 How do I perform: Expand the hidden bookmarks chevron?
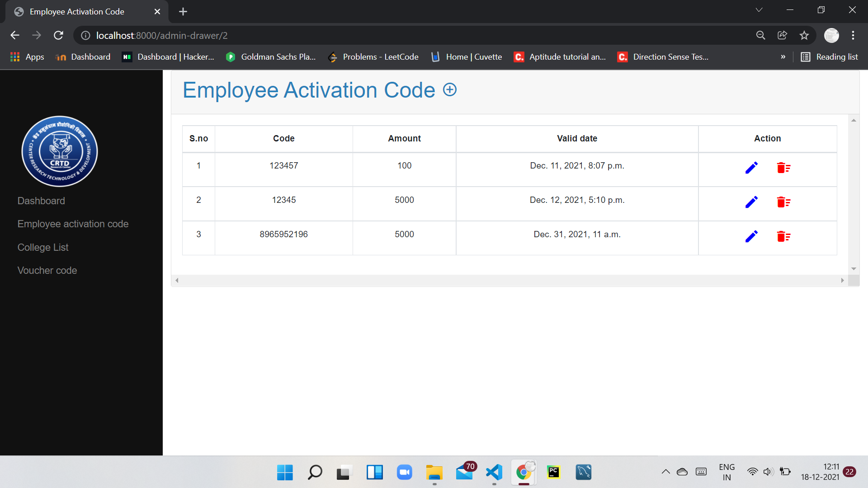[783, 57]
